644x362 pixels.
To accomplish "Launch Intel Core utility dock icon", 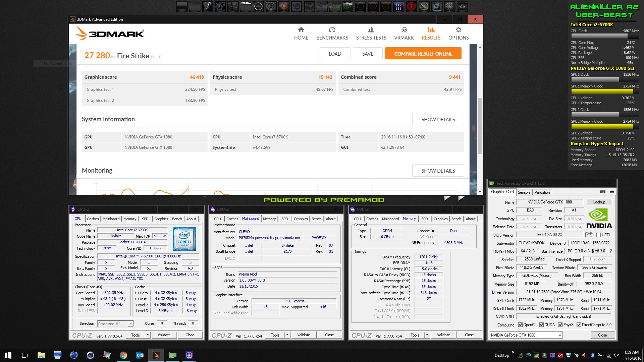I will pyautogui.click(x=436, y=6).
